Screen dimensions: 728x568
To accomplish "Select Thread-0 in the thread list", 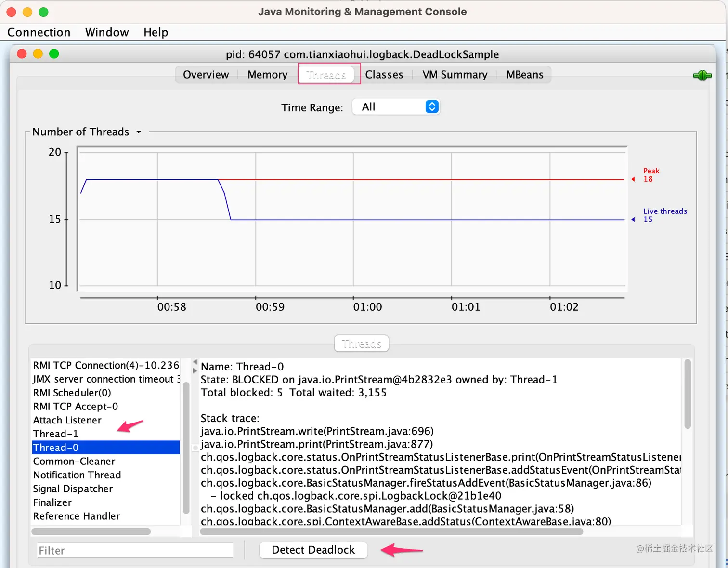I will 106,448.
